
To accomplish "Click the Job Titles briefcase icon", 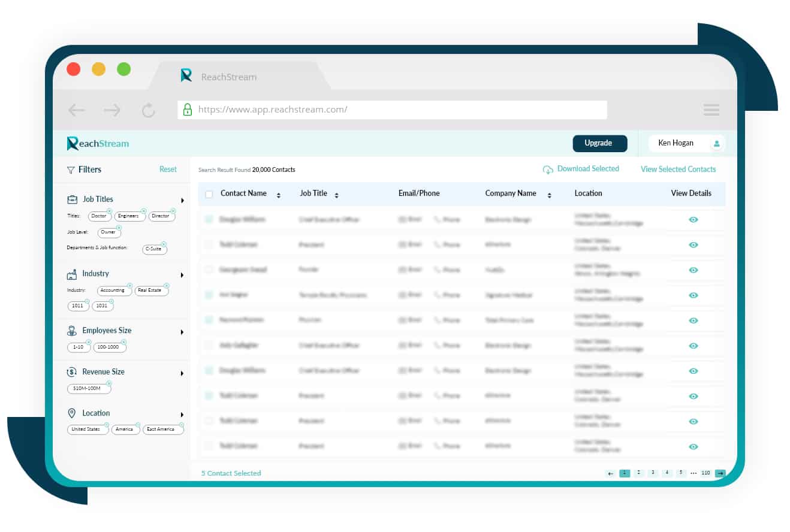I will 72,199.
